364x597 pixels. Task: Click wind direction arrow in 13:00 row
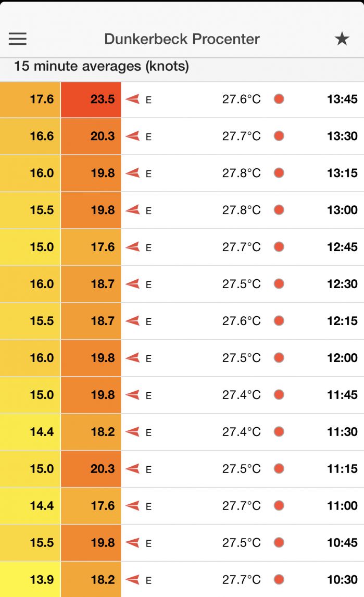[x=133, y=210]
